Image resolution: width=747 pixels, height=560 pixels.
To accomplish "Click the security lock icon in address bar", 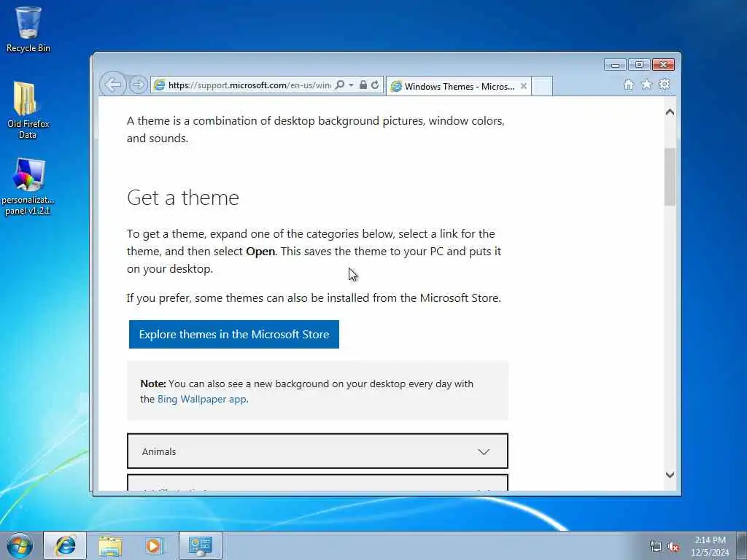I will click(x=363, y=85).
